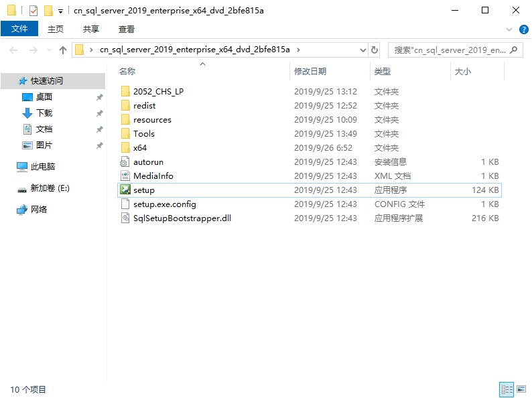Select file name setup.exe.config
532x398 pixels.
165,204
